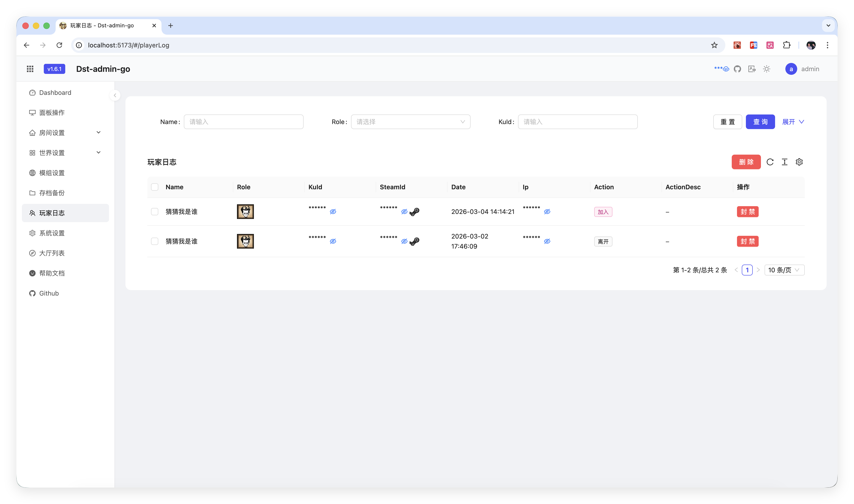Open Steam profile for 14:14:21 row

(x=414, y=212)
